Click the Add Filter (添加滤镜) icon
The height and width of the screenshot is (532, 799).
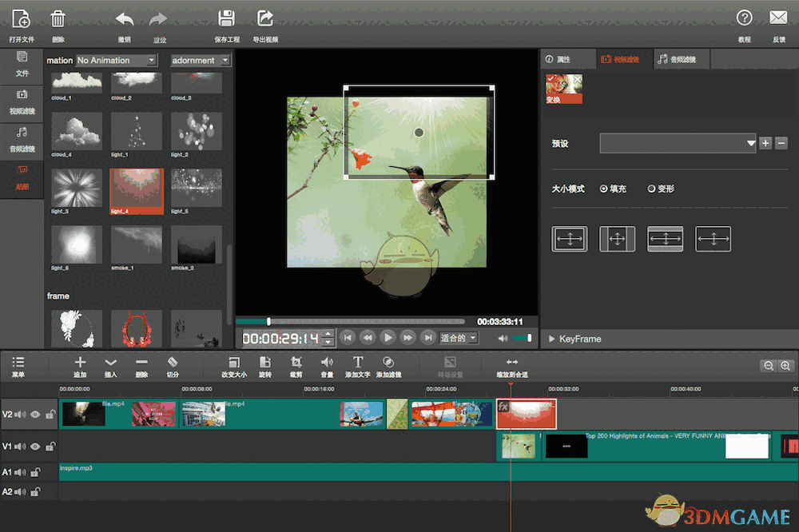tap(388, 363)
